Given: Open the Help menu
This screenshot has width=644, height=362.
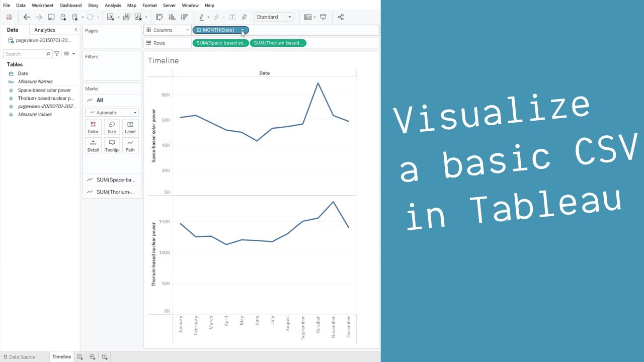Looking at the screenshot, I should [x=209, y=6].
